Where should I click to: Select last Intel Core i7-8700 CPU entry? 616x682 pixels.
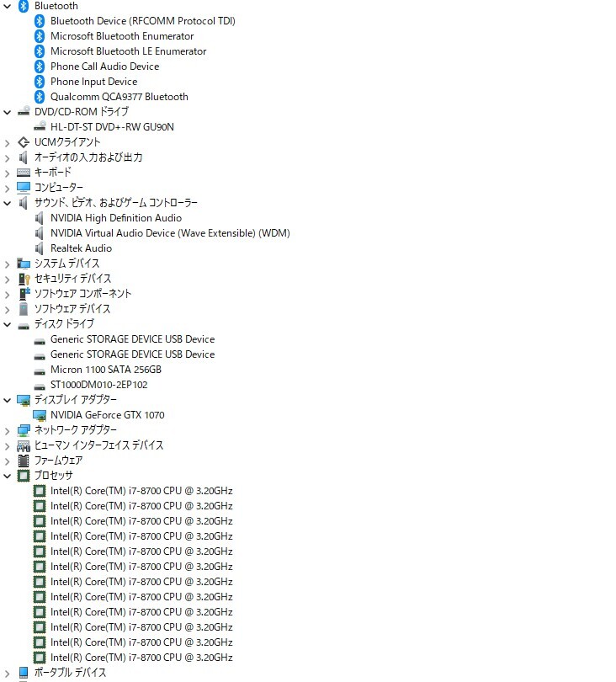141,658
